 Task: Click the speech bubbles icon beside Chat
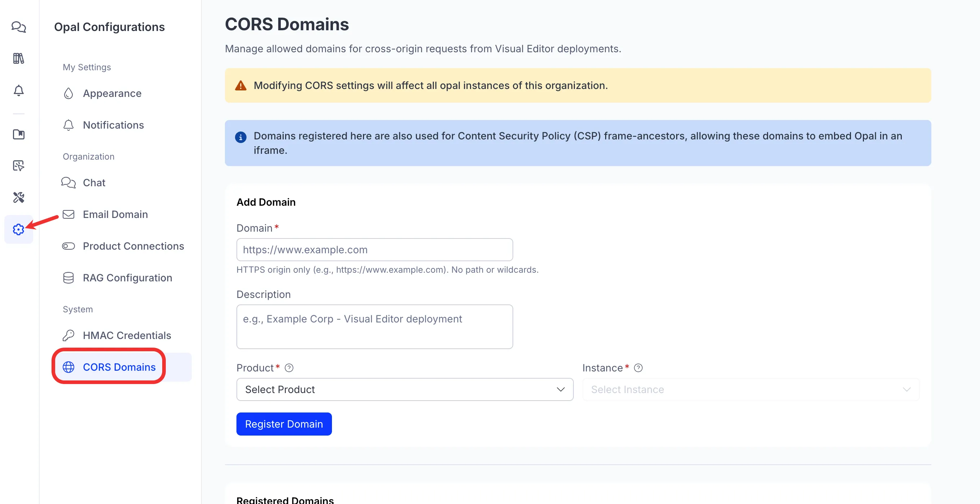[x=68, y=183]
